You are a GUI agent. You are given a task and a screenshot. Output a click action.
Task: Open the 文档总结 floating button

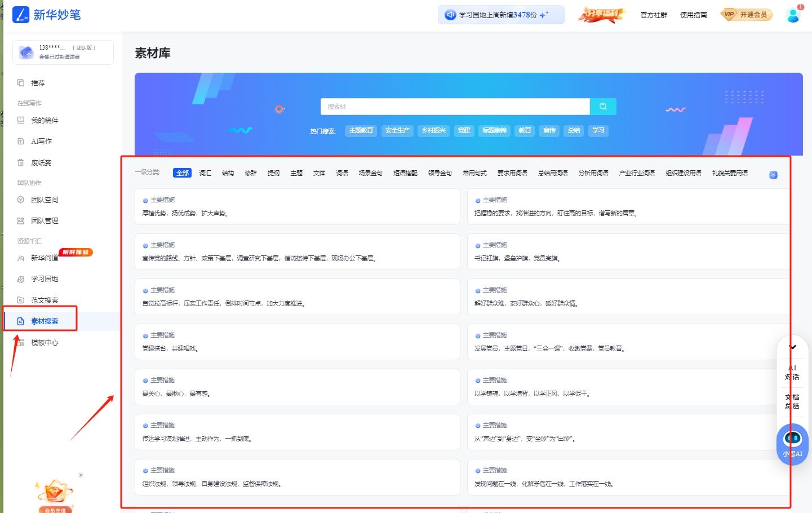(792, 401)
